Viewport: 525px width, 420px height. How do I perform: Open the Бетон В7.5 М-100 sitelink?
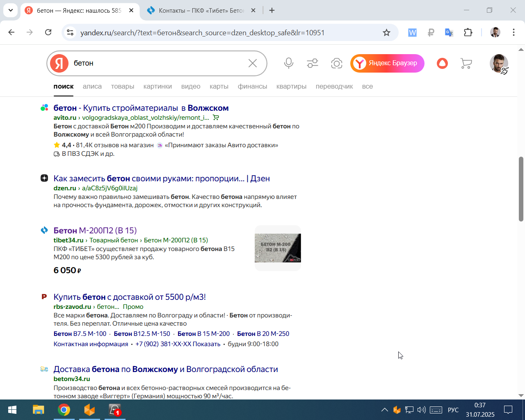click(x=80, y=334)
